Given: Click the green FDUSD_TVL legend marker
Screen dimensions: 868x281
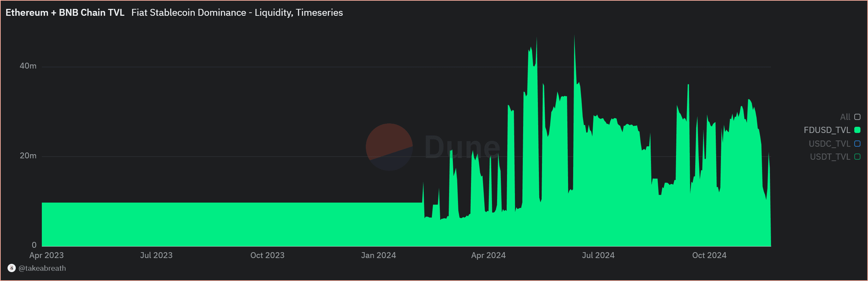Looking at the screenshot, I should pyautogui.click(x=857, y=130).
